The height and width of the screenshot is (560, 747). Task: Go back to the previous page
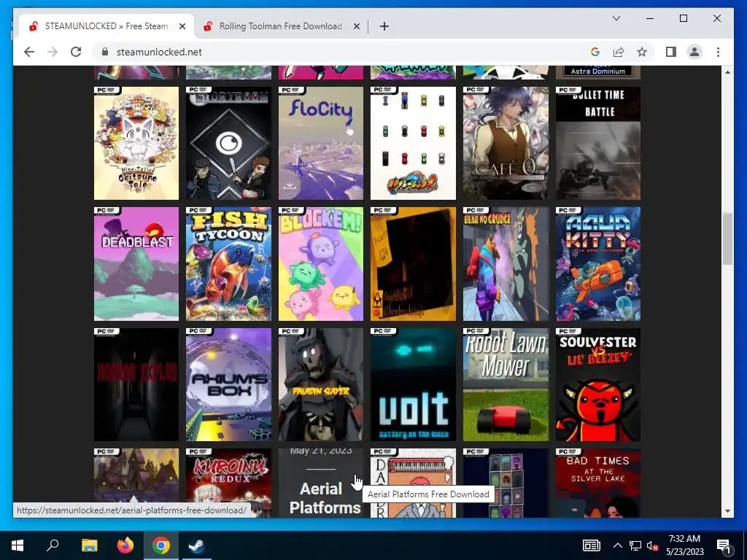(x=29, y=52)
